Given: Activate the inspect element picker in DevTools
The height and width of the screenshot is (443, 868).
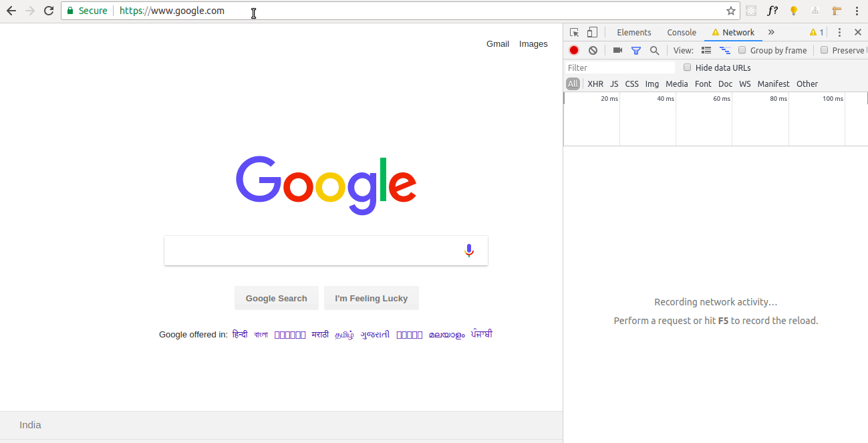Looking at the screenshot, I should 574,32.
